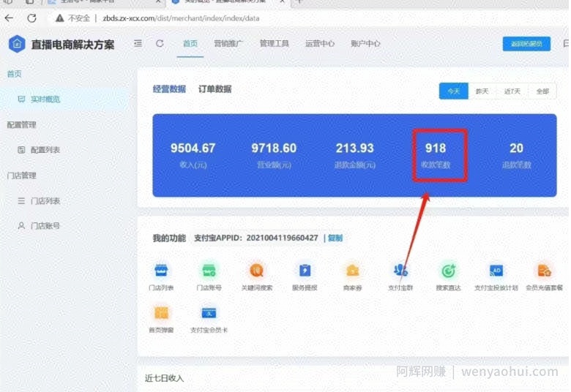The width and height of the screenshot is (571, 392).
Task: Click the 实时概览 sidebar icon
Action: tap(21, 99)
